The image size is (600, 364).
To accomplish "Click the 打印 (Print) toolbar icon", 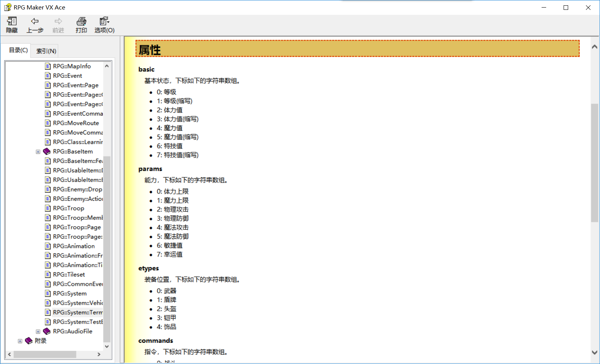I will tap(81, 25).
